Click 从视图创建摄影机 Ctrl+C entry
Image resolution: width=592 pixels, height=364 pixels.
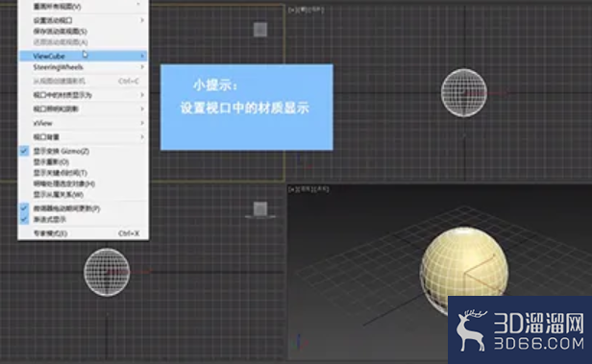[83, 81]
